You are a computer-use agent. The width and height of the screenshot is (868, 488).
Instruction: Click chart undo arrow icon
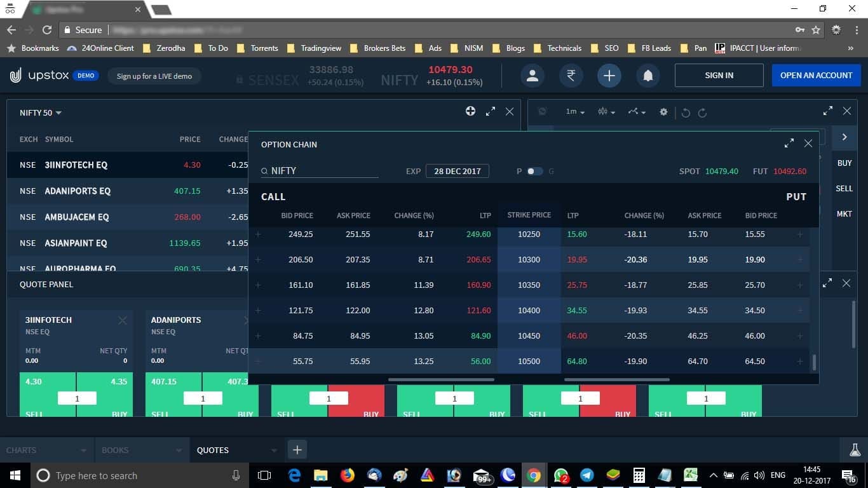(686, 112)
